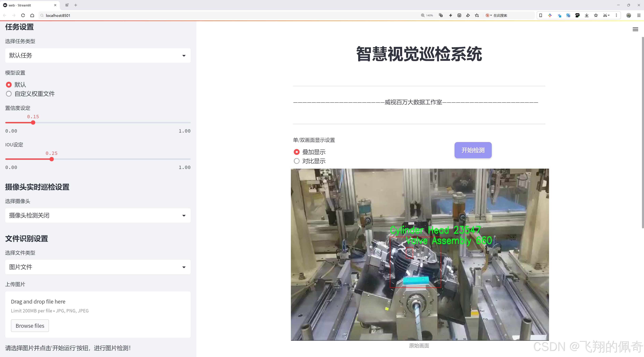Select the 自定义权重文件 radio button
Screen dimensions: 644x357
tap(9, 94)
